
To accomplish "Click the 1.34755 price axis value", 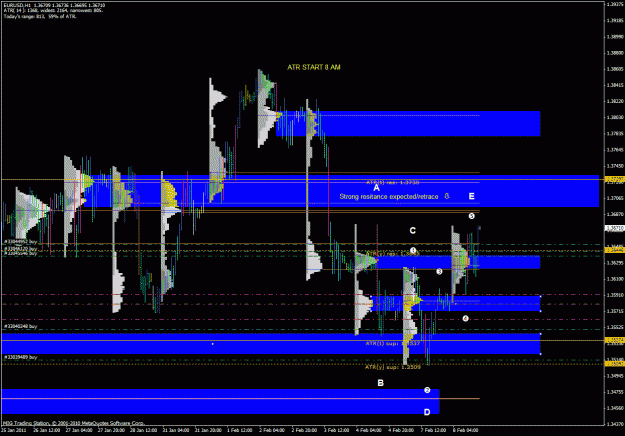I will [x=615, y=392].
